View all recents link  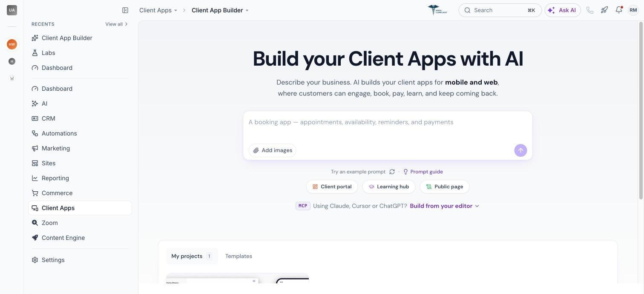[117, 24]
